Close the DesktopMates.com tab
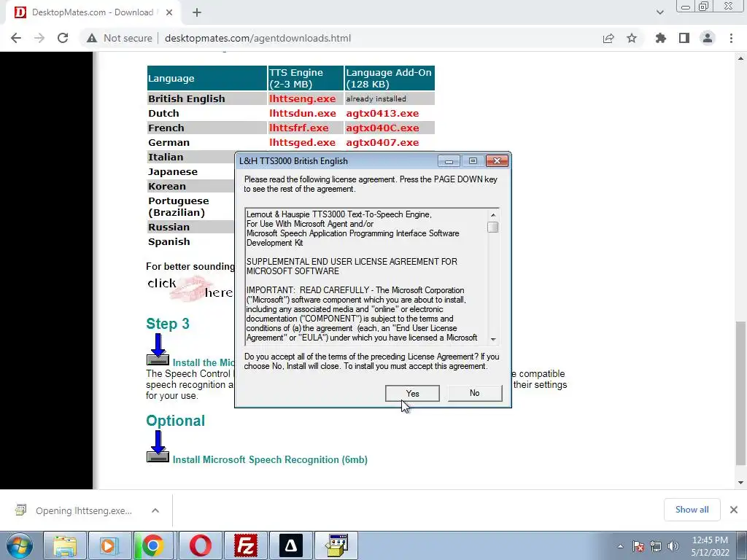 (x=169, y=12)
